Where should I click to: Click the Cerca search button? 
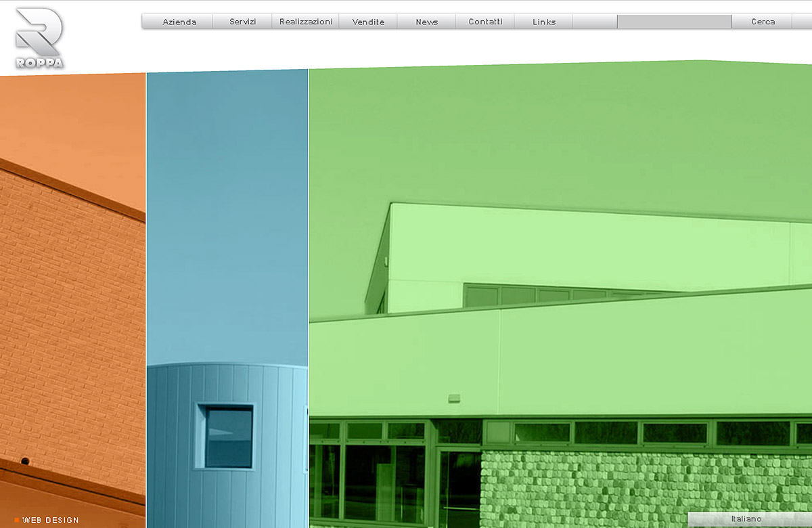tap(763, 22)
